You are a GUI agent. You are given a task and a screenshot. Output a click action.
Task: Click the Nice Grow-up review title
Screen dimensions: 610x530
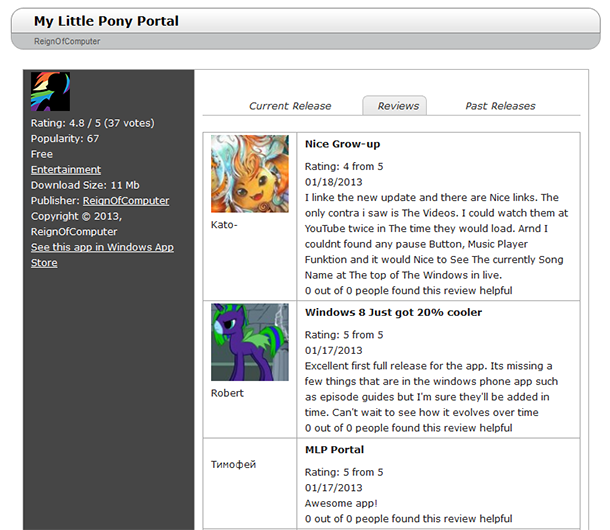click(x=342, y=144)
